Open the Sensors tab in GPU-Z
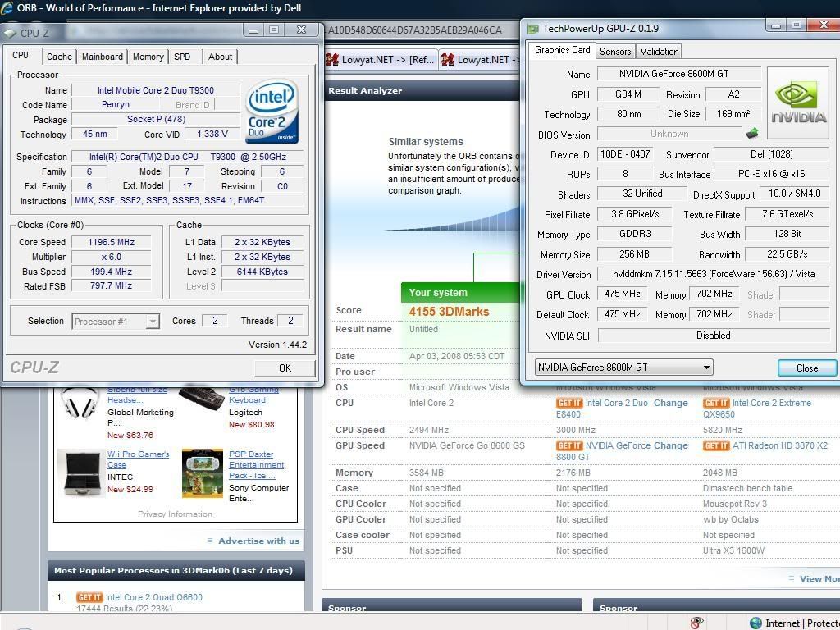Screen dimensions: 840x630 (x=615, y=51)
